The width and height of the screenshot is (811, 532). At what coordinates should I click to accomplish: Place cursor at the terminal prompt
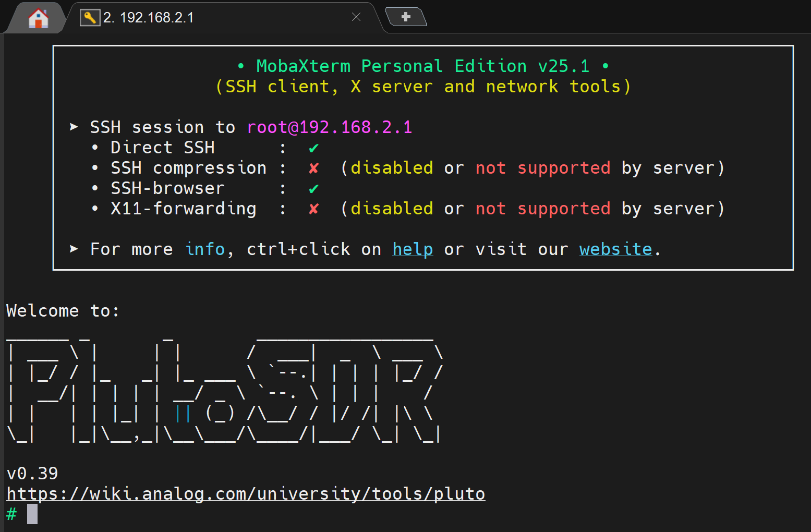(x=31, y=514)
